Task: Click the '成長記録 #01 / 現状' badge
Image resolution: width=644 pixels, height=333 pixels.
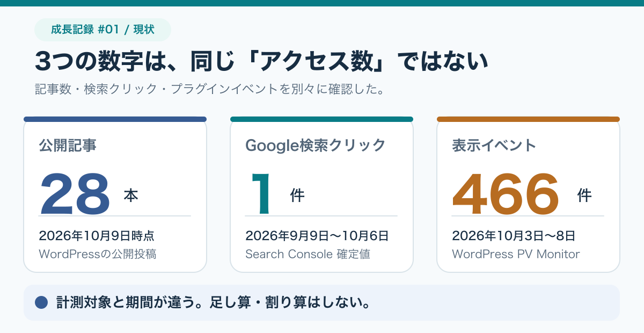Action: point(103,30)
